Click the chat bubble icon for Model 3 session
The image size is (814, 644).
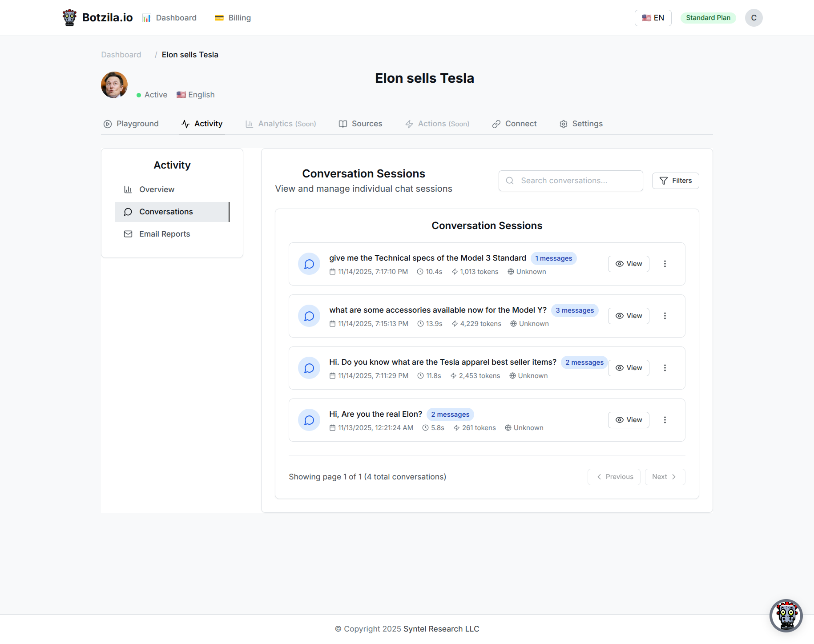(309, 264)
